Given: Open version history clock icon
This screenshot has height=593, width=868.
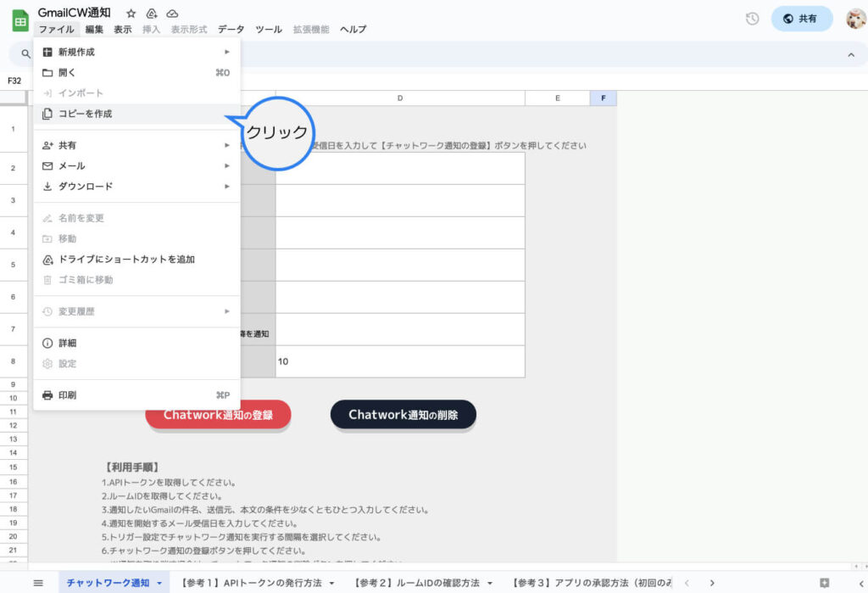Looking at the screenshot, I should pyautogui.click(x=753, y=19).
